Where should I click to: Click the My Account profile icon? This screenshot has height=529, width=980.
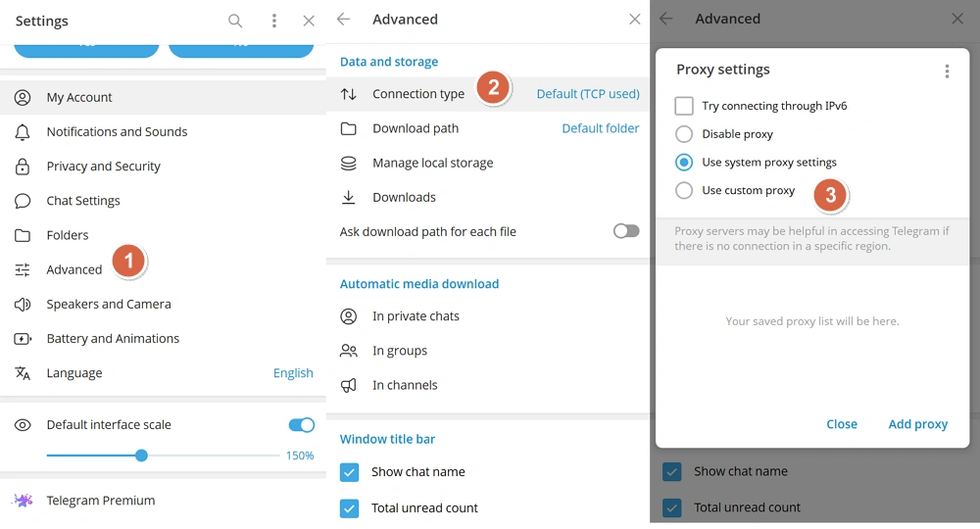tap(23, 97)
